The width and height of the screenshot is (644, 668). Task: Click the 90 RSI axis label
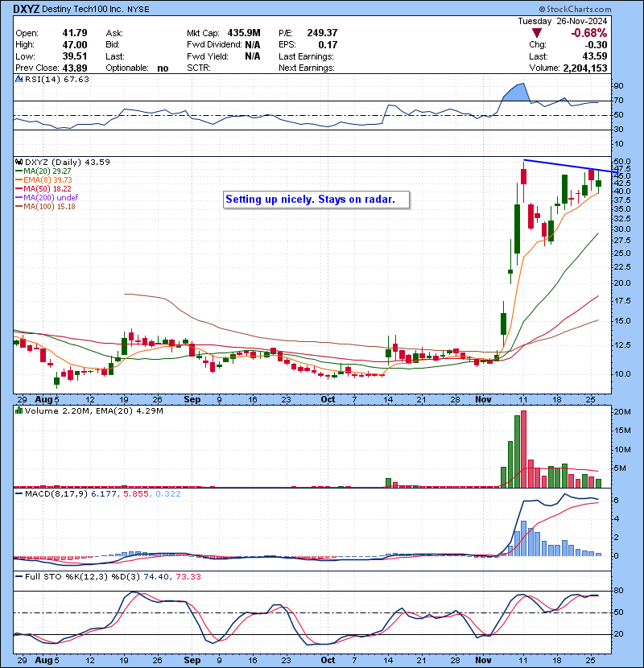pos(618,86)
